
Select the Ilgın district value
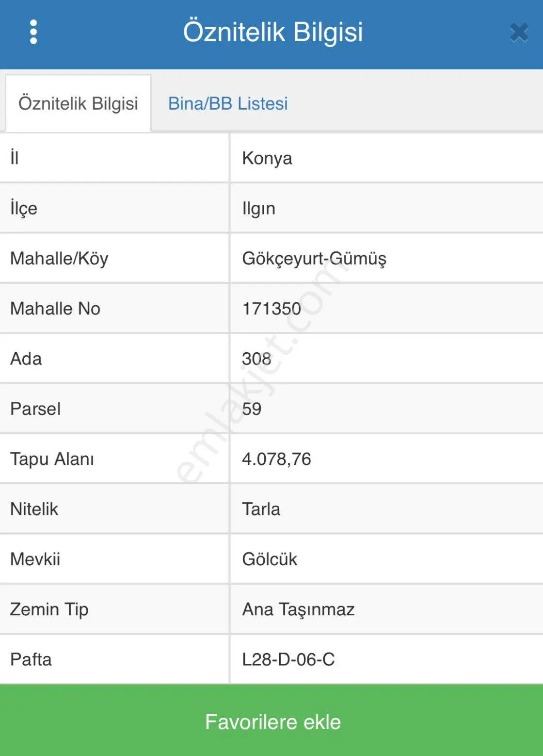pos(259,209)
